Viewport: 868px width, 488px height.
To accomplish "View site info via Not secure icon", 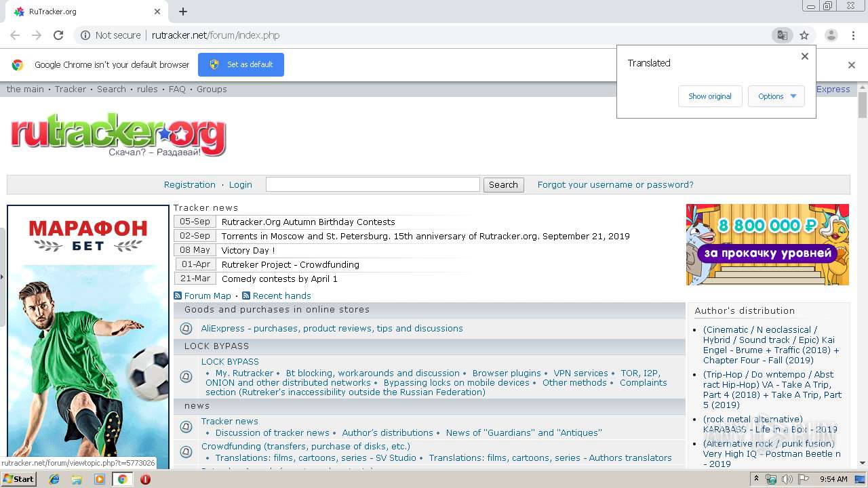I will tap(85, 35).
